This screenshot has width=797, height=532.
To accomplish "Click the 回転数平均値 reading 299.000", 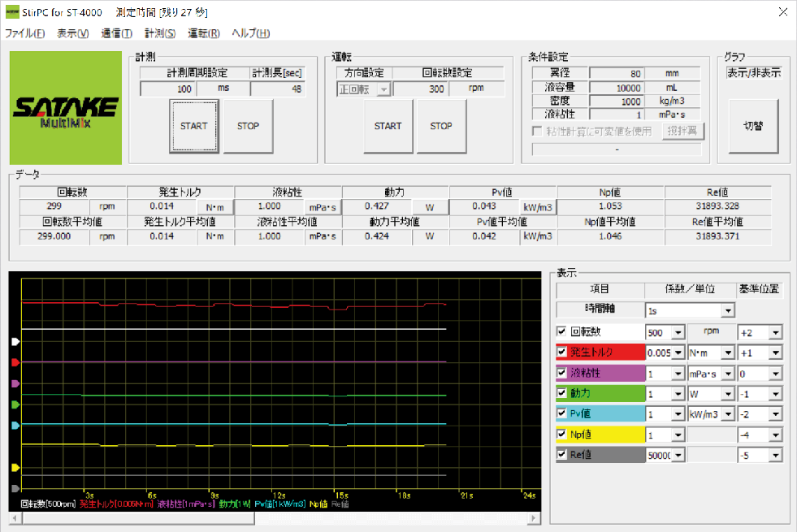I will pyautogui.click(x=54, y=236).
